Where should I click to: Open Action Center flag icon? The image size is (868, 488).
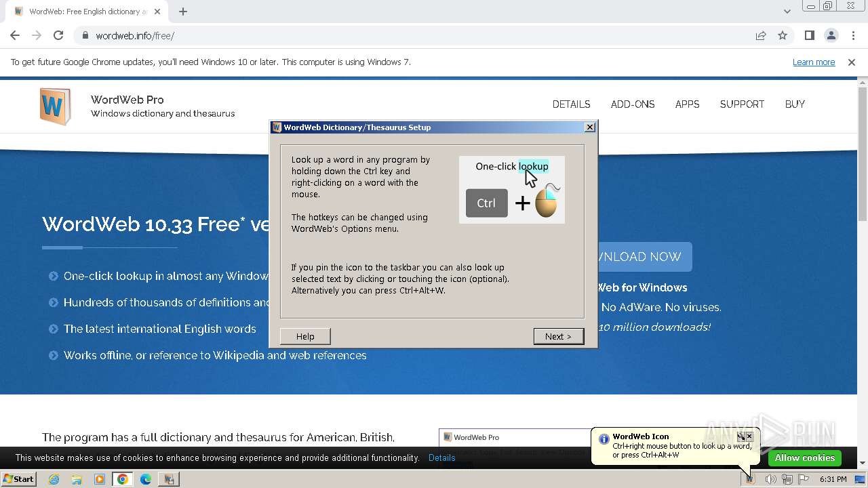point(804,479)
